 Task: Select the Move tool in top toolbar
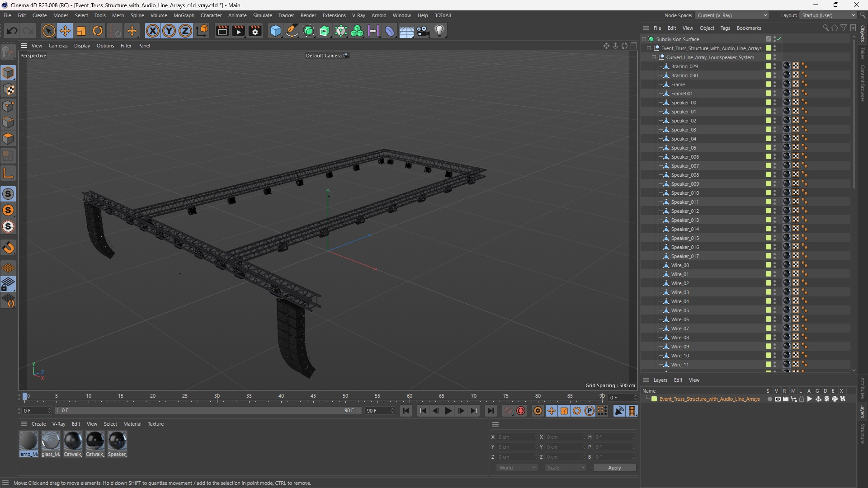[65, 31]
